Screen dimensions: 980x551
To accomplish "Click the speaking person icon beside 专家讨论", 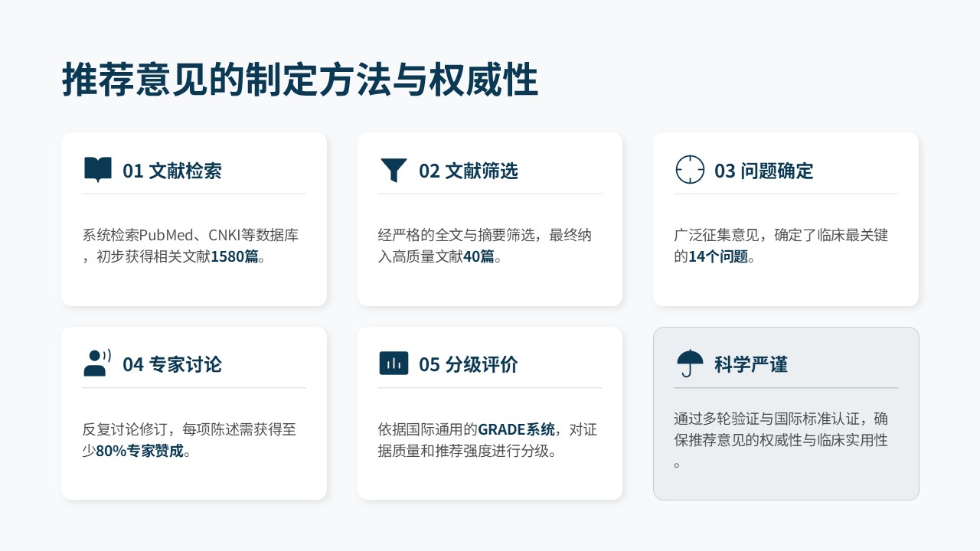I will click(97, 364).
